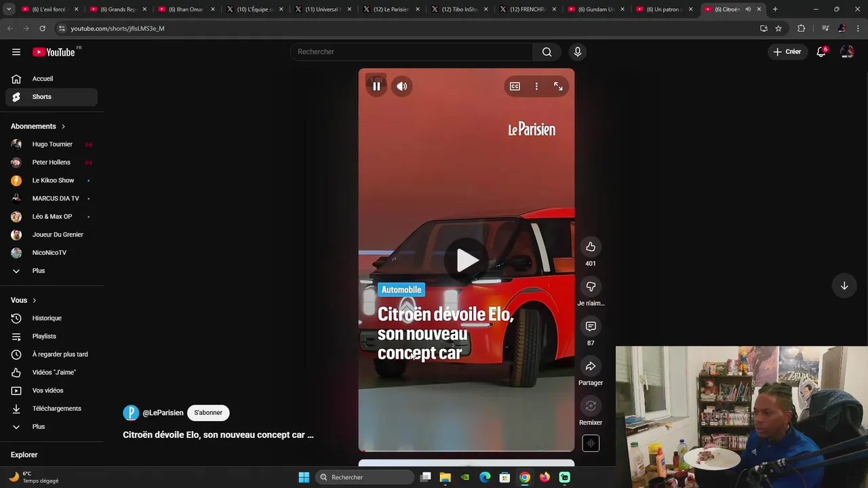Click the search magnifier button
Image resolution: width=868 pixels, height=488 pixels.
[x=547, y=52]
